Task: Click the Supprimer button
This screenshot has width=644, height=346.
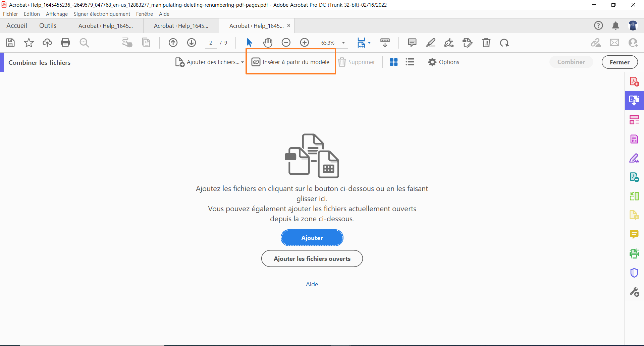Action: [357, 62]
